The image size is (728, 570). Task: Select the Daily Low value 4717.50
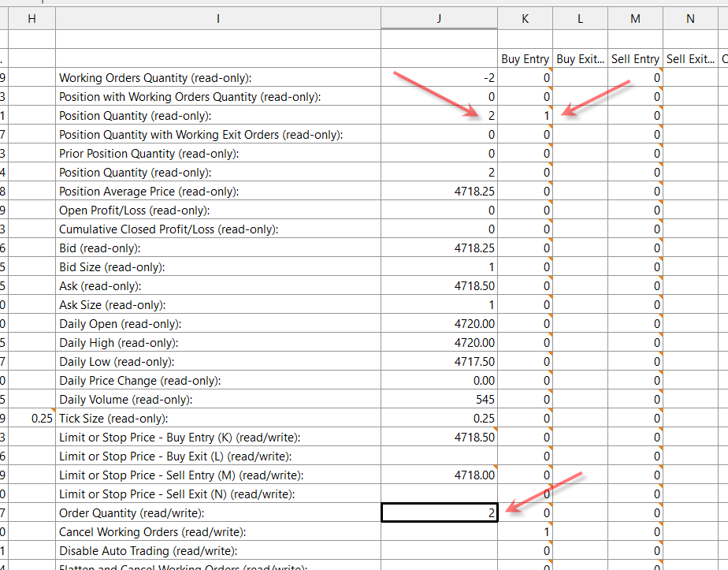coord(439,361)
